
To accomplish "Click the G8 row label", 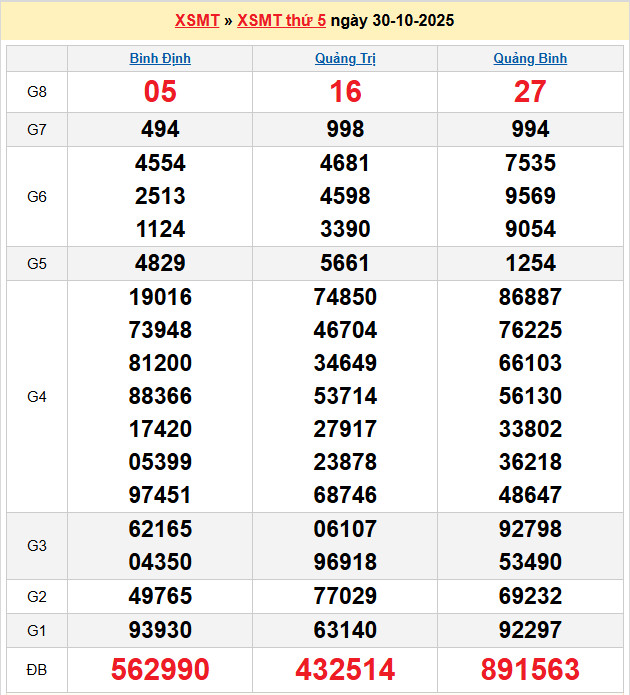I will point(37,92).
